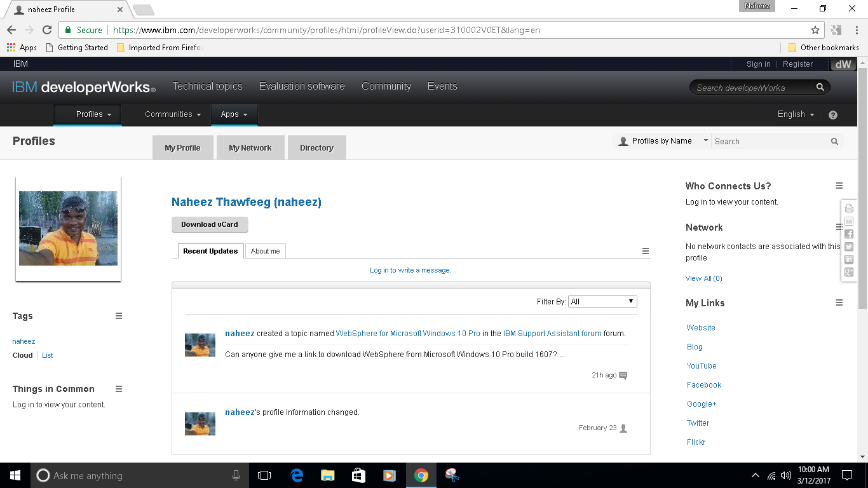The image size is (868, 488).
Task: Open the Getting Started bookmark
Action: pyautogui.click(x=77, y=48)
